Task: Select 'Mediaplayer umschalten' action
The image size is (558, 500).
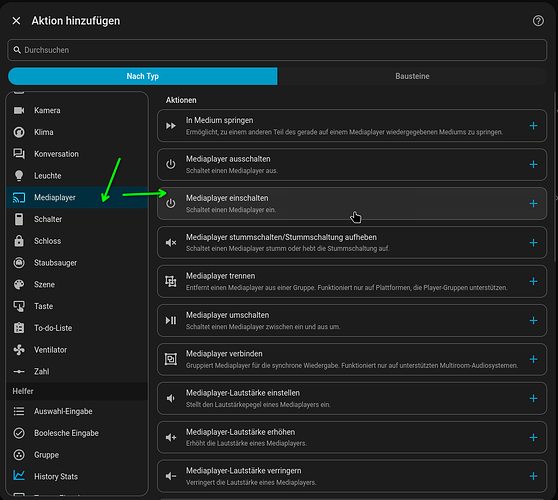Action: 352,321
